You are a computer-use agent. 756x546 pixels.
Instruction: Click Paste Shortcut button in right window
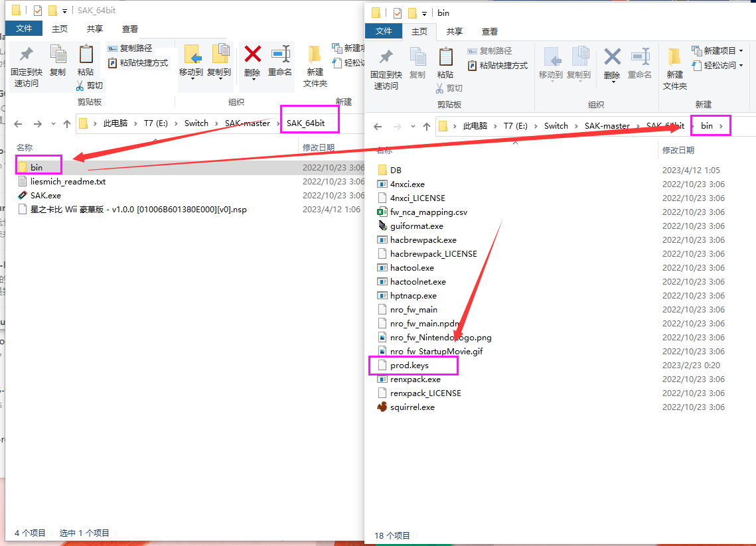(498, 65)
